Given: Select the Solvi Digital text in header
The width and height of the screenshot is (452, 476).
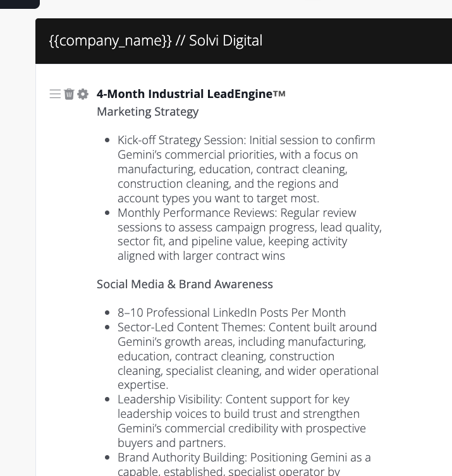Looking at the screenshot, I should [x=226, y=40].
